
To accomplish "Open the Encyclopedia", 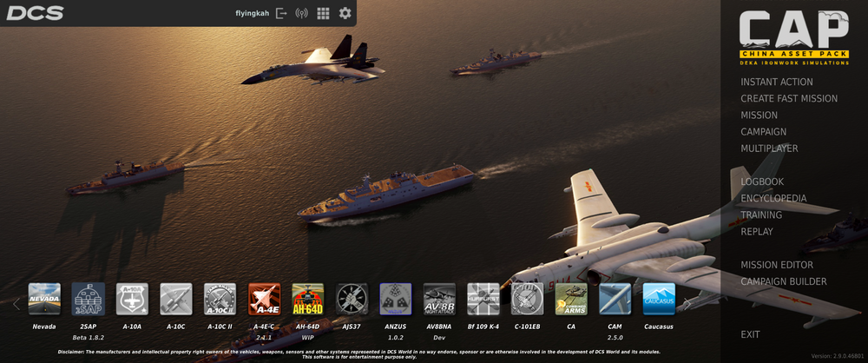I will [773, 198].
